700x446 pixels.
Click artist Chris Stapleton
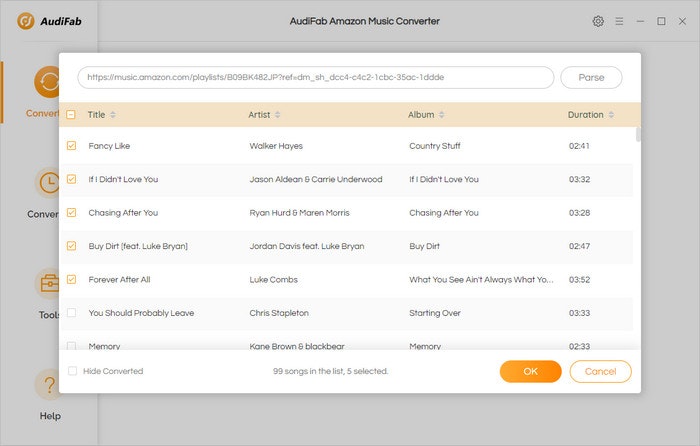coord(279,313)
